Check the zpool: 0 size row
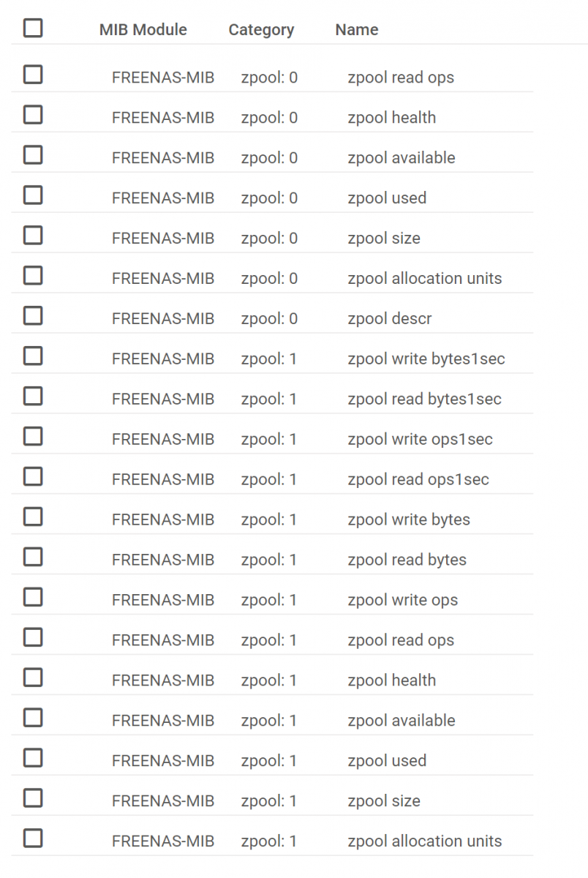Image resolution: width=588 pixels, height=878 pixels. [33, 236]
